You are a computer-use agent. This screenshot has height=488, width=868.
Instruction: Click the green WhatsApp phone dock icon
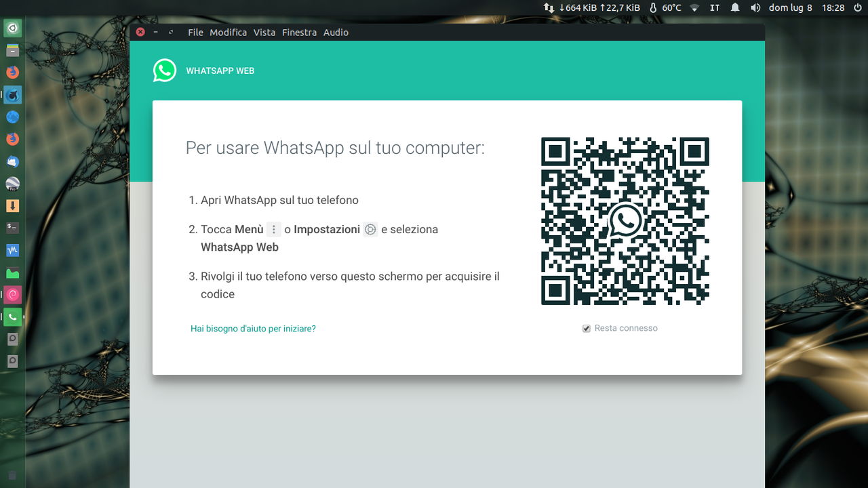click(x=13, y=317)
